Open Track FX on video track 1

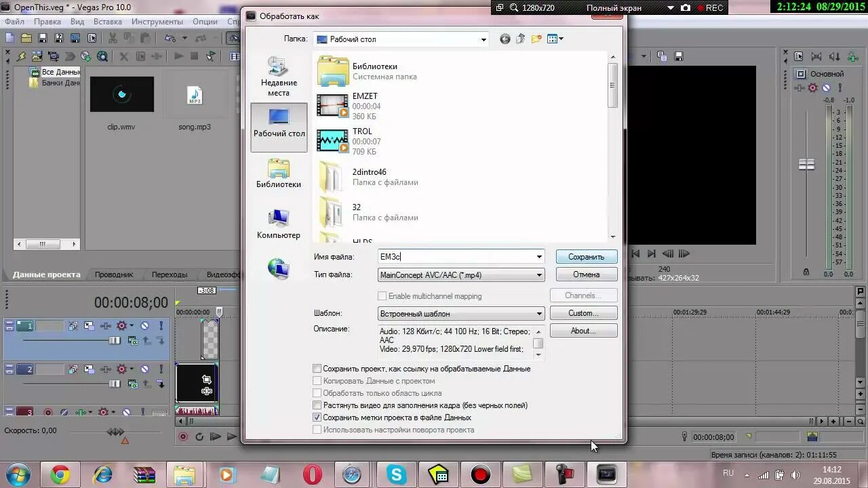pos(121,326)
